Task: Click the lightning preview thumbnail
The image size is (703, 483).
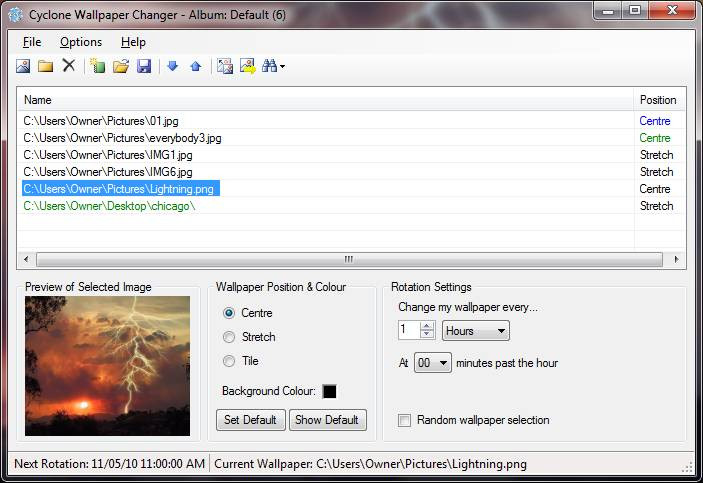Action: click(108, 366)
